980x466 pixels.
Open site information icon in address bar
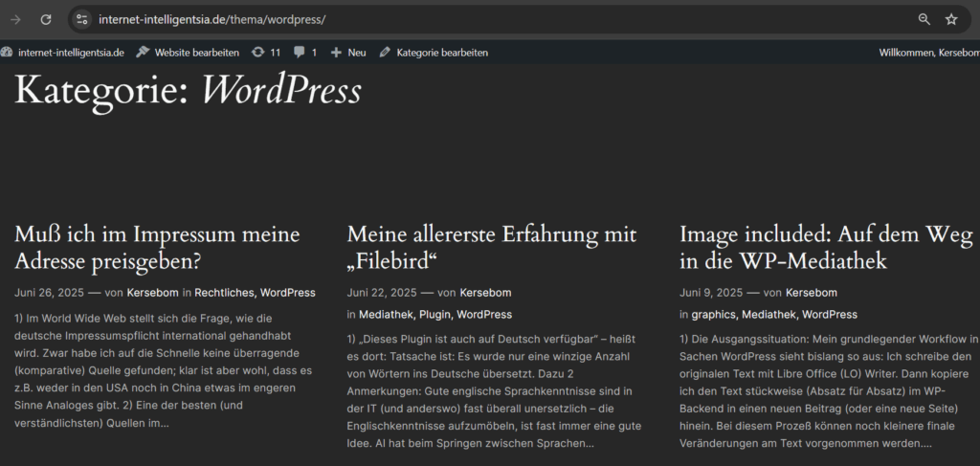click(x=82, y=19)
